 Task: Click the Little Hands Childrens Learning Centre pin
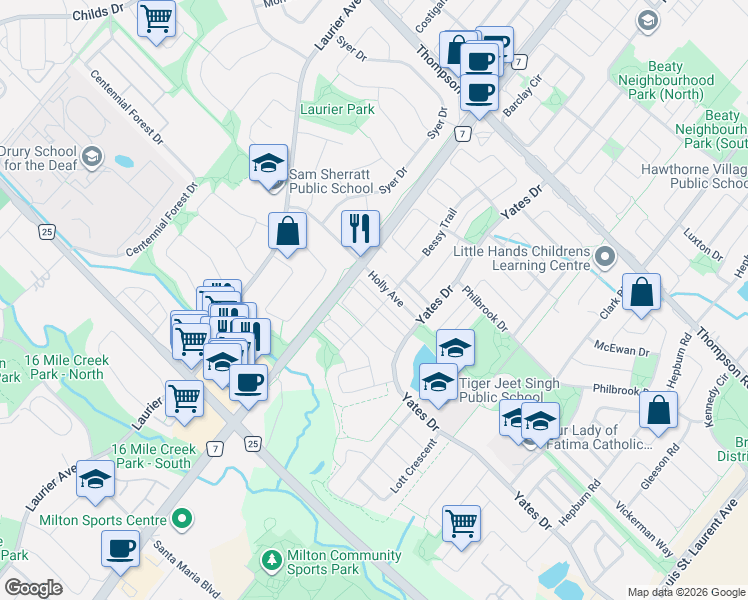click(x=605, y=258)
